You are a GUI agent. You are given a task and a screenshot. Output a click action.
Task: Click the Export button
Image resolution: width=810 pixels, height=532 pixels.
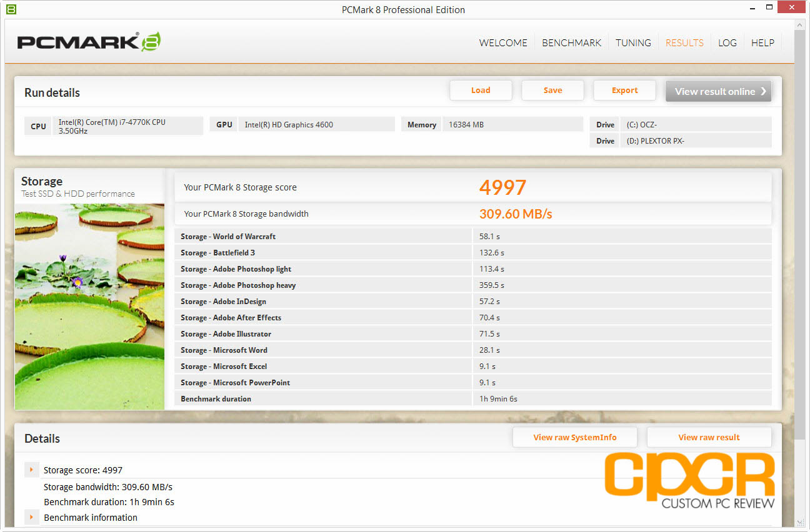point(624,90)
